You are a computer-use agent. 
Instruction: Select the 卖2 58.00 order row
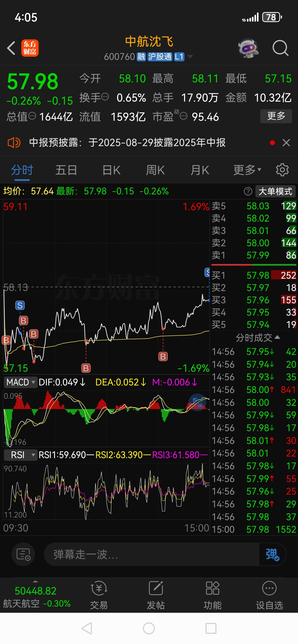(x=254, y=243)
